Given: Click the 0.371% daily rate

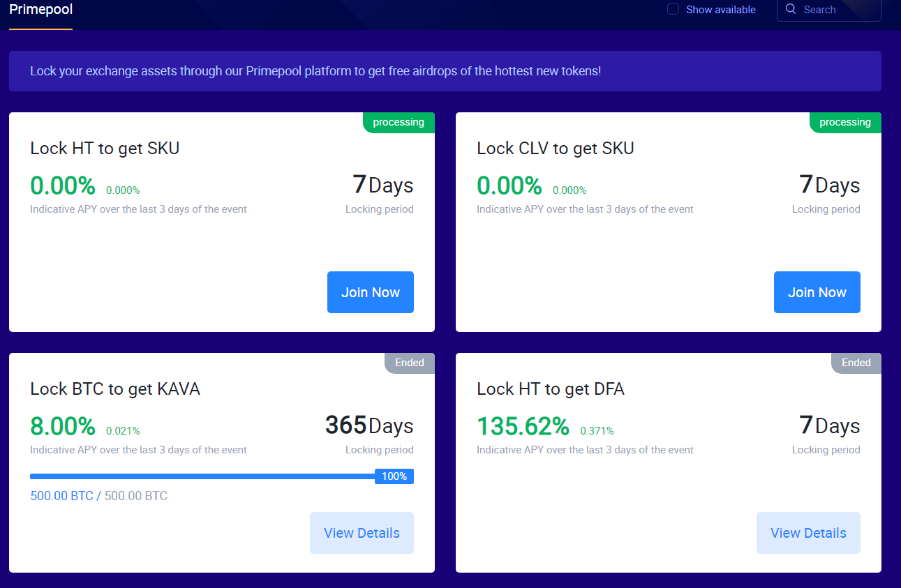Looking at the screenshot, I should point(597,431).
